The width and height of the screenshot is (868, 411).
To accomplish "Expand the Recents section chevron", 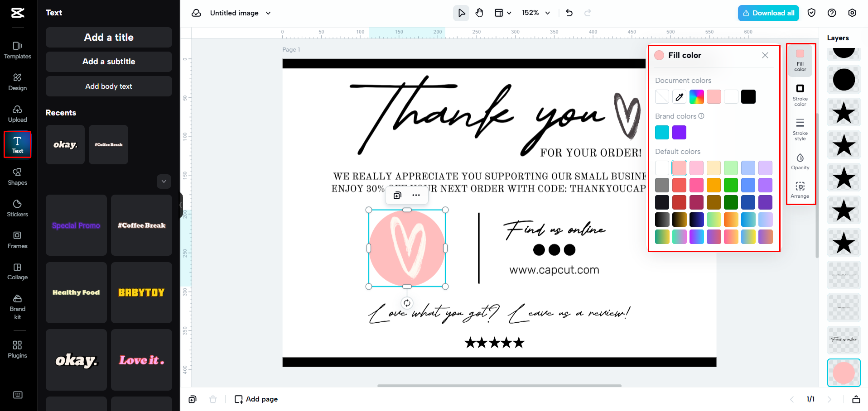I will point(164,182).
